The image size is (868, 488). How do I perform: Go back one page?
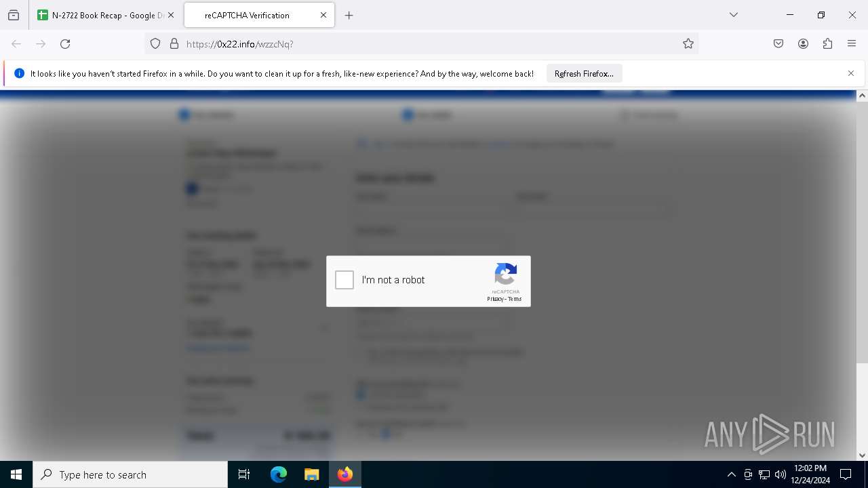[x=16, y=43]
